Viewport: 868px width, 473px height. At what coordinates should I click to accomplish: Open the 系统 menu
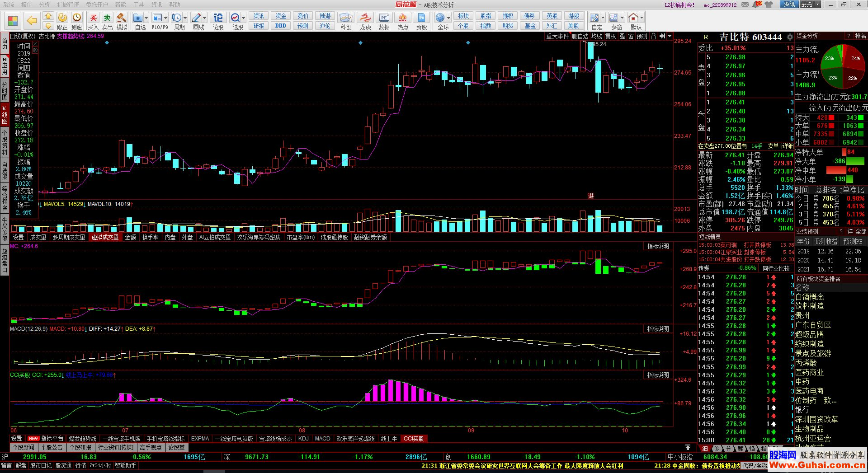coord(9,5)
